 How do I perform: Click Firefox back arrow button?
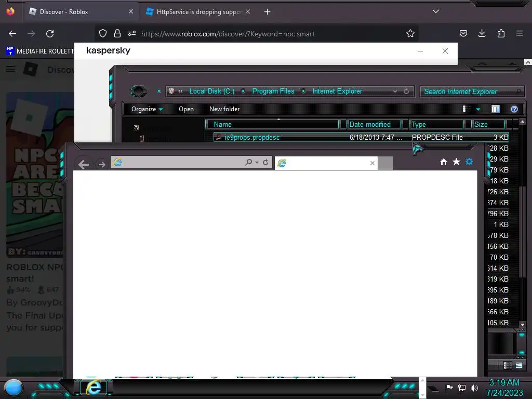pos(12,34)
